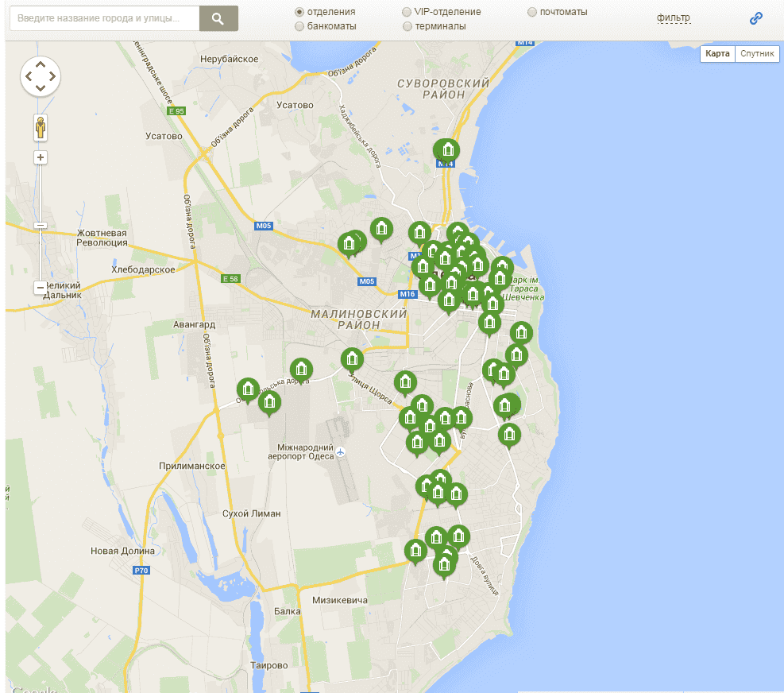
Task: Click the map zoom in plus button
Action: pyautogui.click(x=41, y=157)
